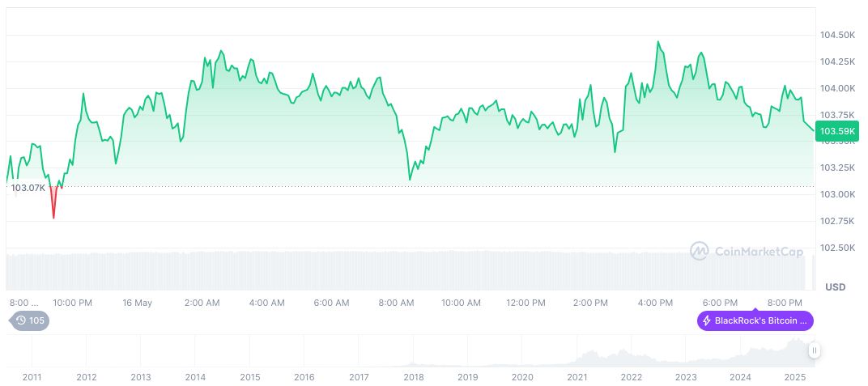The image size is (868, 386).
Task: Select 2021 on the overview timeline
Action: (x=577, y=377)
